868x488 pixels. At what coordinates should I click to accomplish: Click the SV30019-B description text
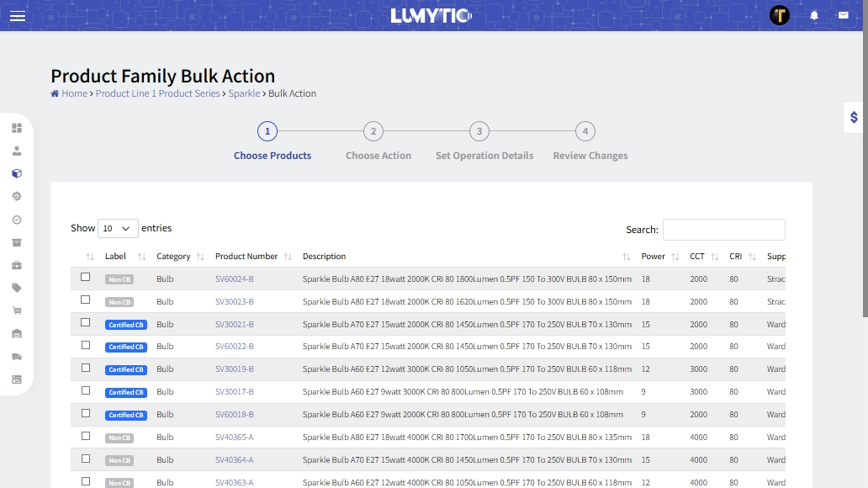coord(467,369)
